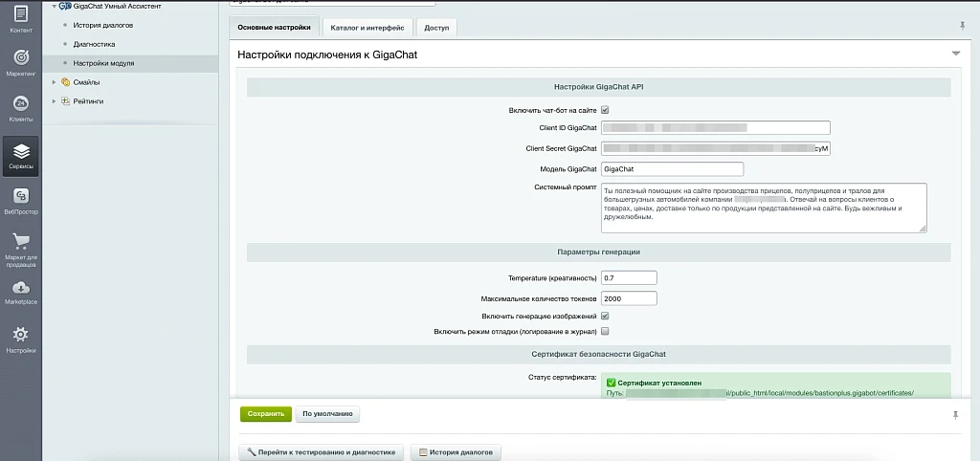This screenshot has width=980, height=461.
Task: Select Настройки модуля in the tree
Action: pyautogui.click(x=103, y=63)
